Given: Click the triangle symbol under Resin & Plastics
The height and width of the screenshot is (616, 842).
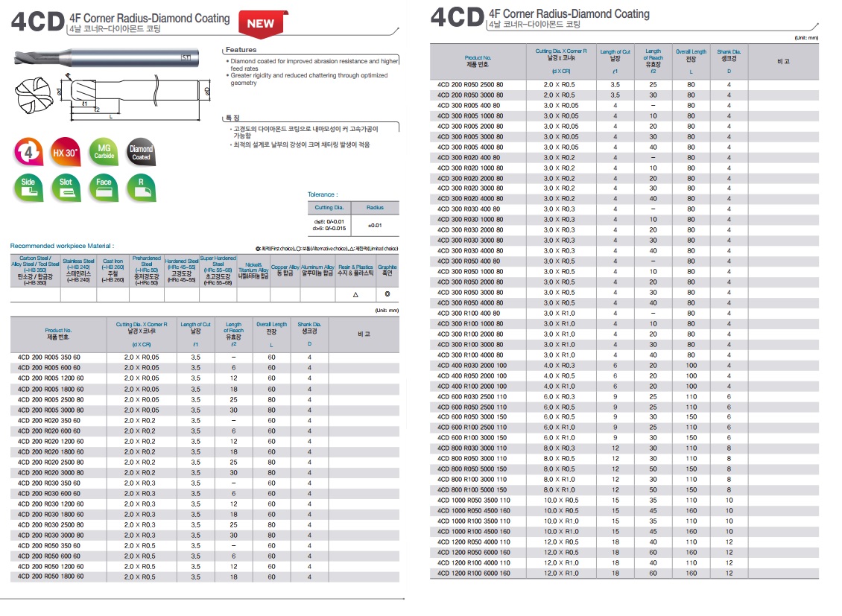Looking at the screenshot, I should coord(355,294).
